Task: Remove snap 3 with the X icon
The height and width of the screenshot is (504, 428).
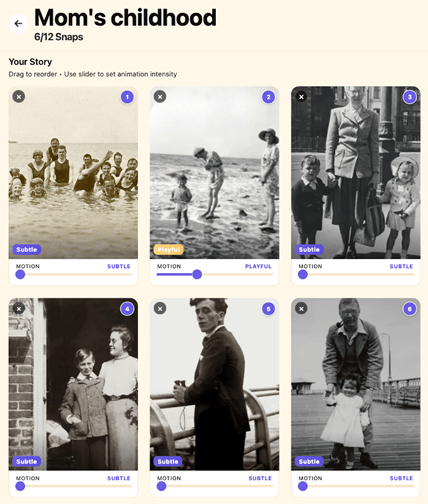Action: tap(302, 96)
